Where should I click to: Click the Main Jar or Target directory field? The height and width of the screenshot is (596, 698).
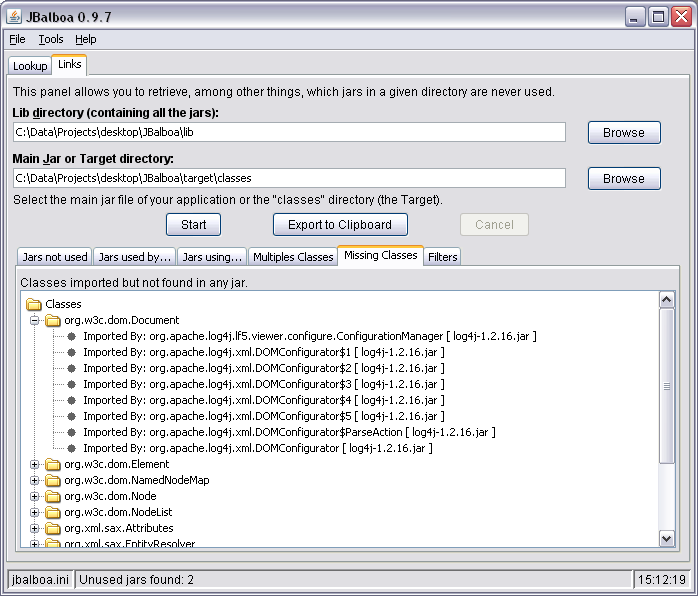click(289, 178)
